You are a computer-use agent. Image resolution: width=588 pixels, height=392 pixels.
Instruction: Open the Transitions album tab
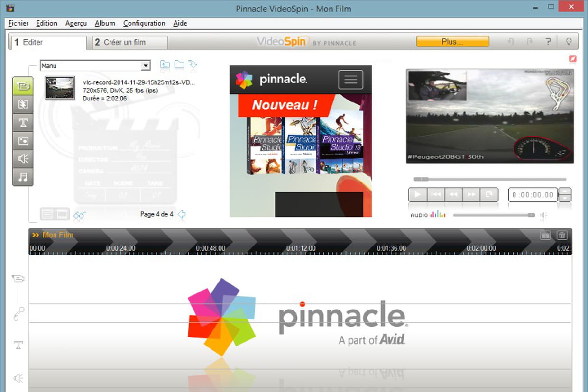click(23, 104)
